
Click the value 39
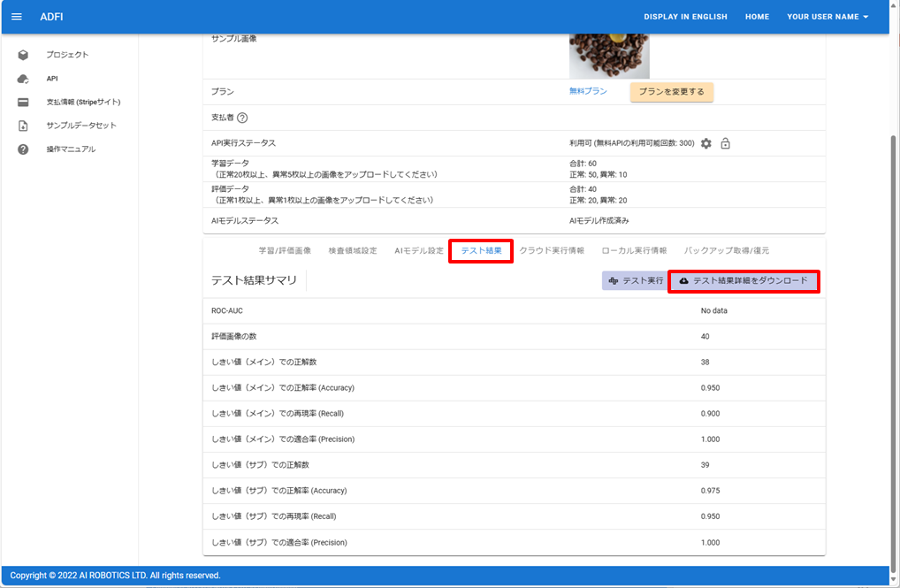(x=705, y=465)
